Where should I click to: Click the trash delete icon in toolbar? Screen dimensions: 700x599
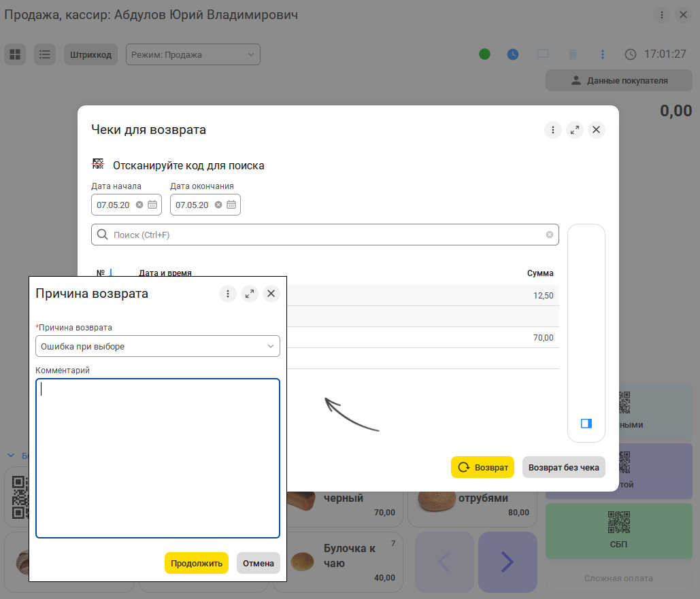572,54
